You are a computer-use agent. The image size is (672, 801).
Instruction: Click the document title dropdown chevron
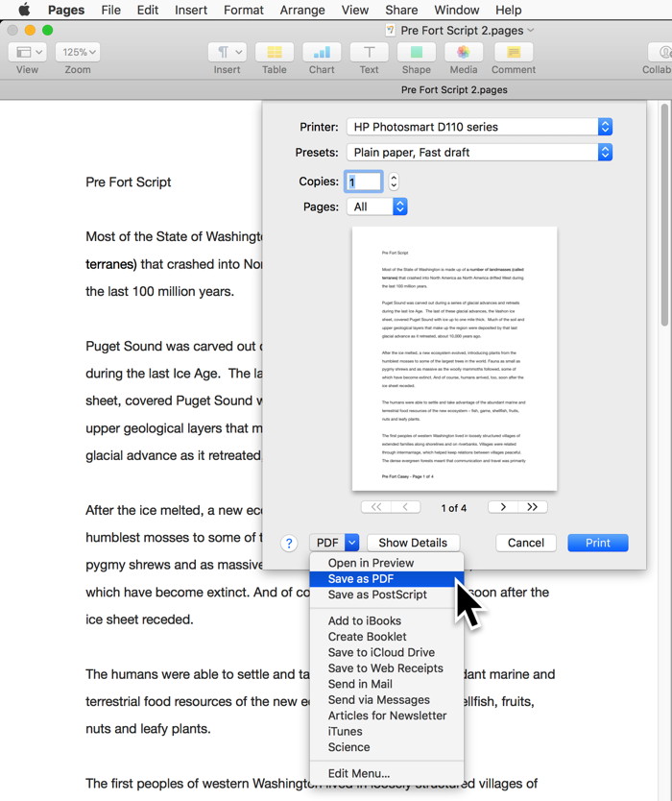point(531,30)
